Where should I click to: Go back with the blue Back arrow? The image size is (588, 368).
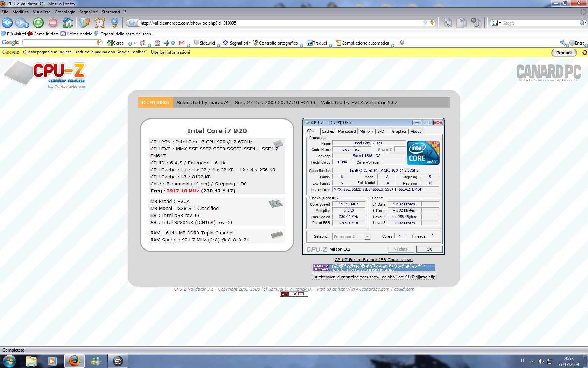7,23
